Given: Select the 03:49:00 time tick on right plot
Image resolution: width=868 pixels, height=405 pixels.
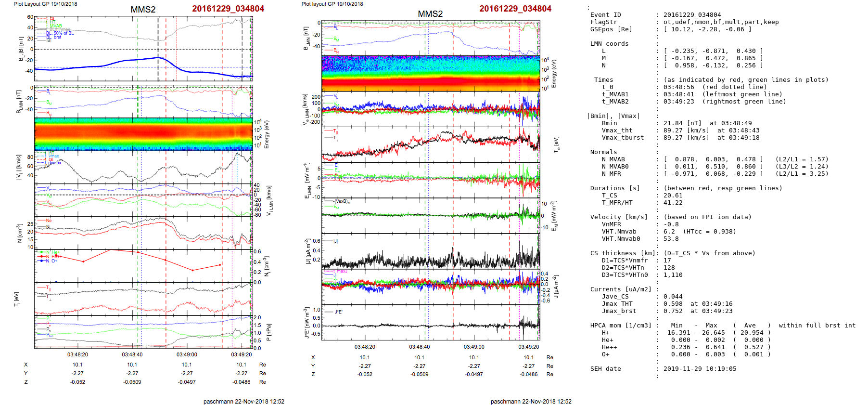Looking at the screenshot, I should (474, 347).
